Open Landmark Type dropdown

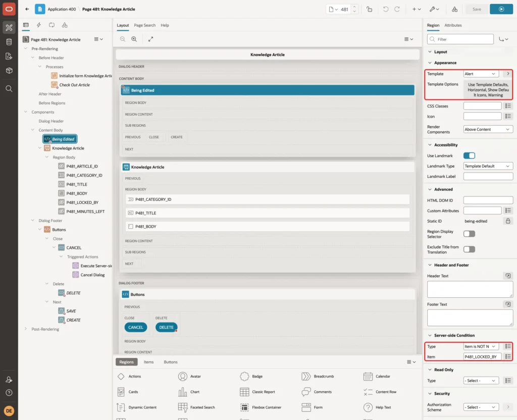coord(488,166)
